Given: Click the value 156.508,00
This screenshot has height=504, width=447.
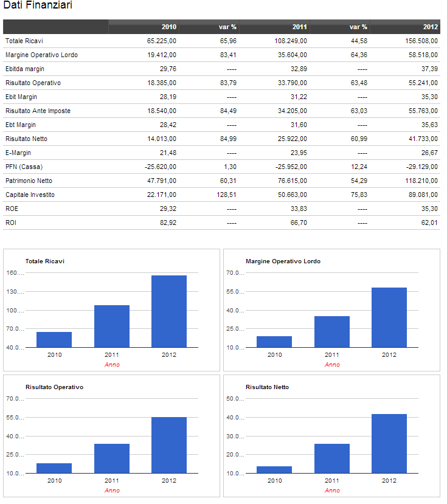Looking at the screenshot, I should coord(421,41).
